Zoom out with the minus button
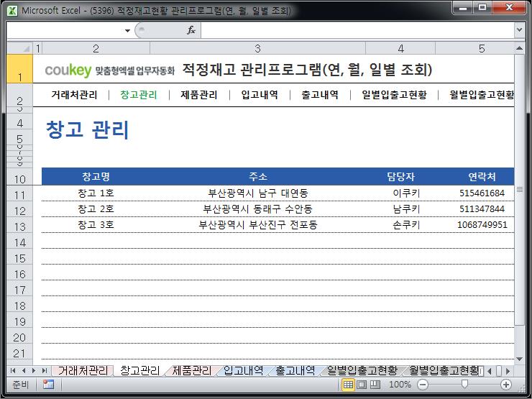The width and height of the screenshot is (532, 399). coord(423,385)
